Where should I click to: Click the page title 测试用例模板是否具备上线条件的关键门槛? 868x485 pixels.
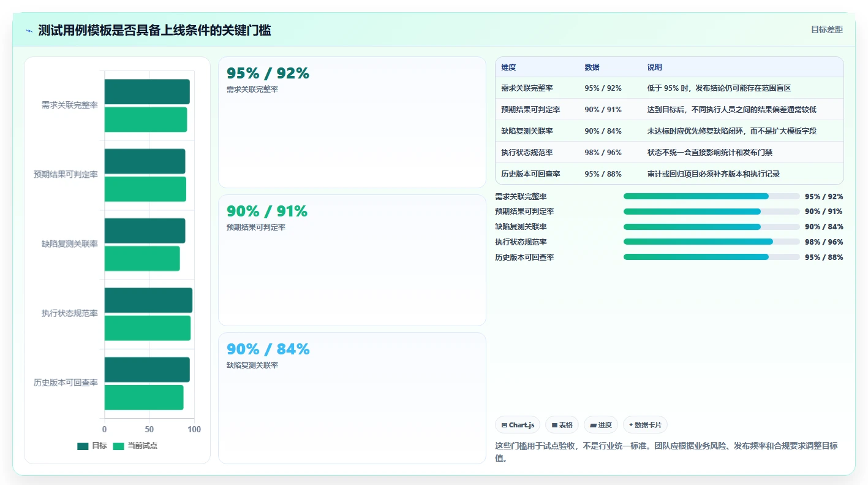(154, 30)
